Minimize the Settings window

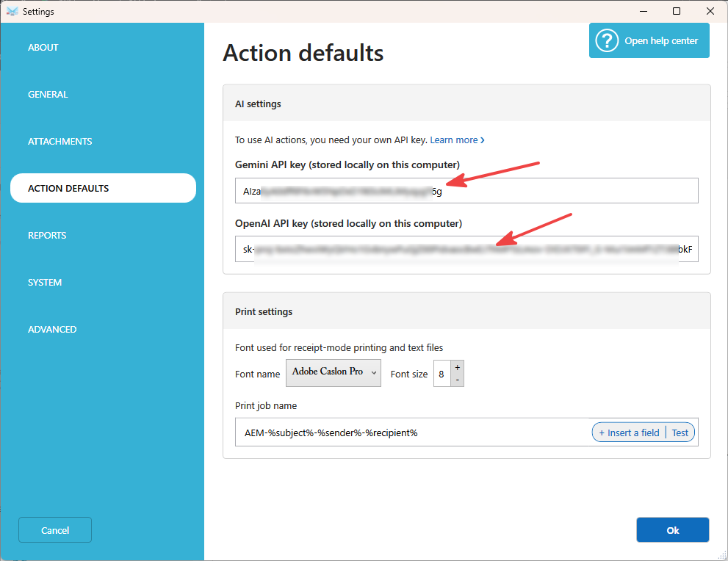pos(643,11)
